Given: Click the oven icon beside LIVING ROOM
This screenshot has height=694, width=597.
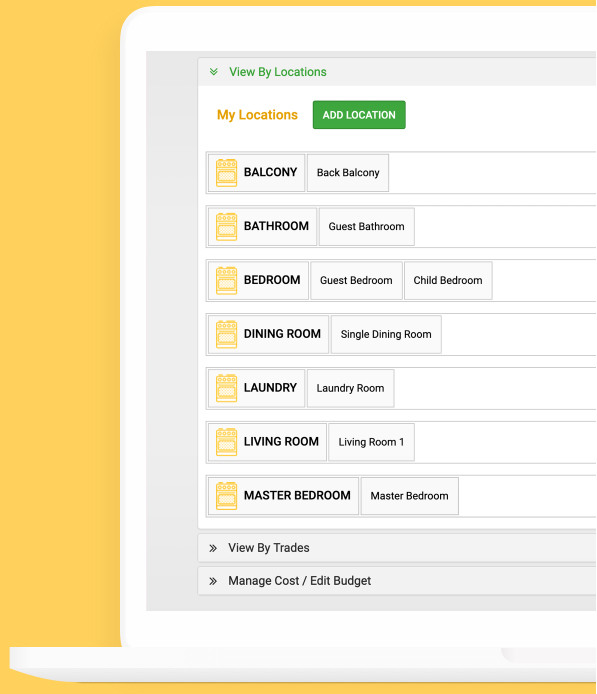Looking at the screenshot, I should [226, 442].
